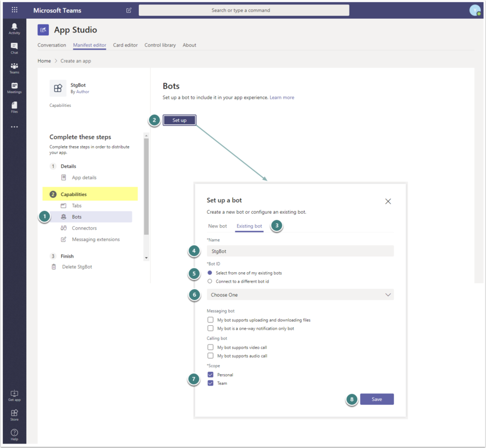
Task: Switch to the Conversation tab
Action: point(52,45)
